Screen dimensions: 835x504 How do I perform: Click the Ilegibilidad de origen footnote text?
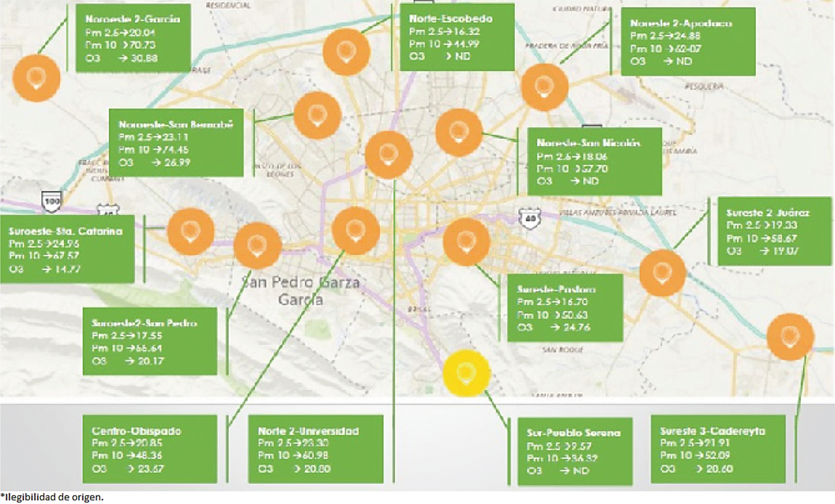pyautogui.click(x=52, y=497)
